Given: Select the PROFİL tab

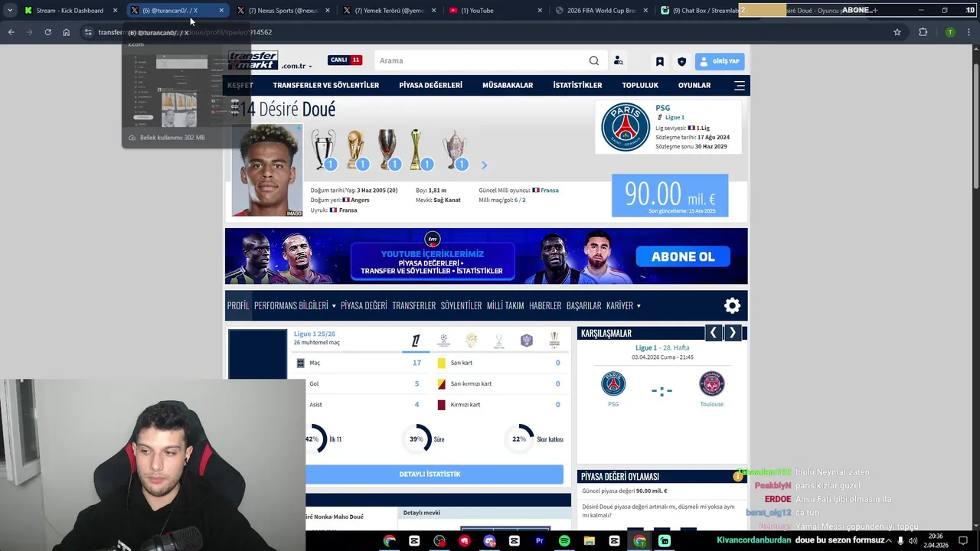Looking at the screenshot, I should [x=238, y=305].
